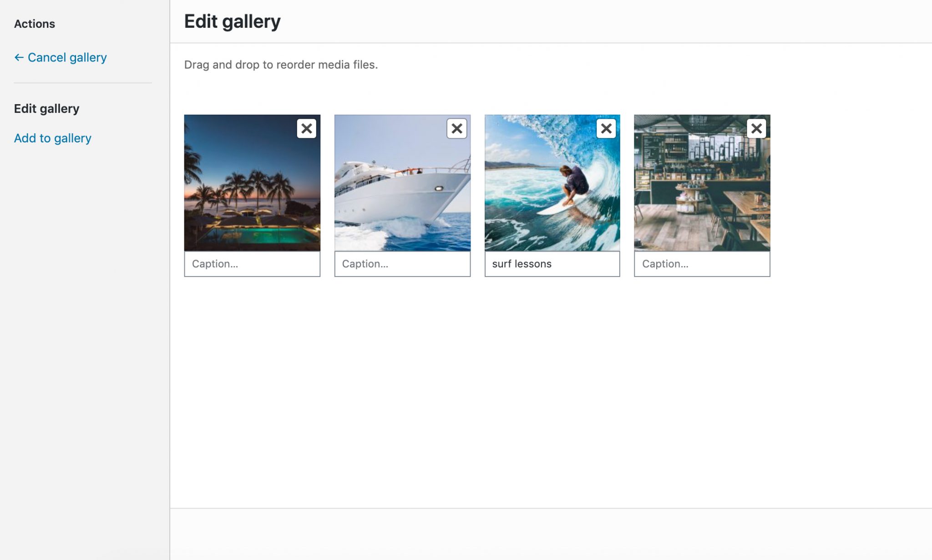Select the white yacht thumbnail
The height and width of the screenshot is (560, 932).
(402, 183)
